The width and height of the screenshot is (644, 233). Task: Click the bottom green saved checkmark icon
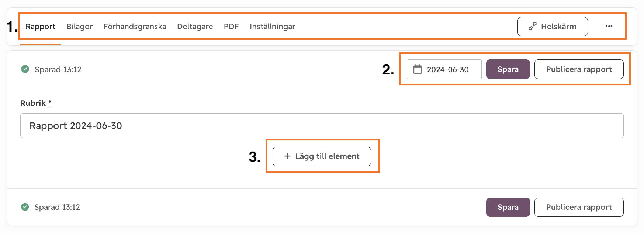25,207
